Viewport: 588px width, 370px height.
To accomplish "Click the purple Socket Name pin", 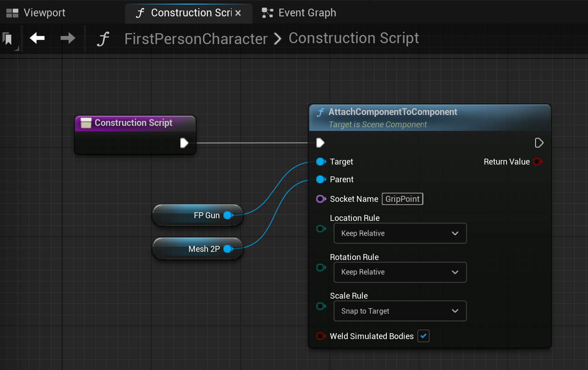I will 321,199.
